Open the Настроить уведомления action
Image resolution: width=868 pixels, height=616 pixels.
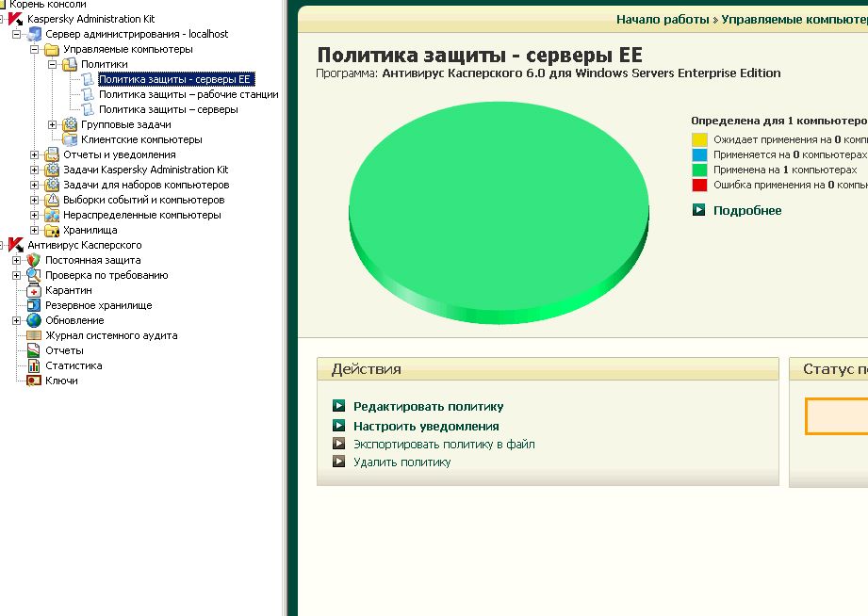(x=426, y=426)
